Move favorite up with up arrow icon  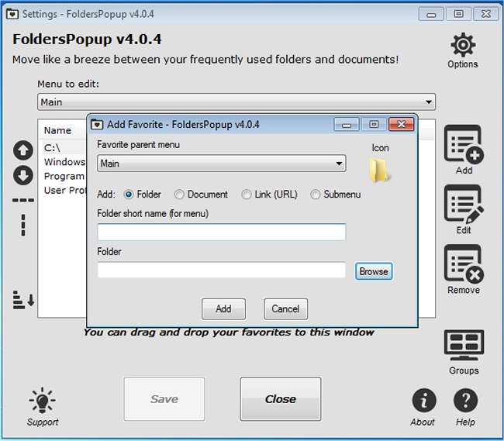(23, 150)
